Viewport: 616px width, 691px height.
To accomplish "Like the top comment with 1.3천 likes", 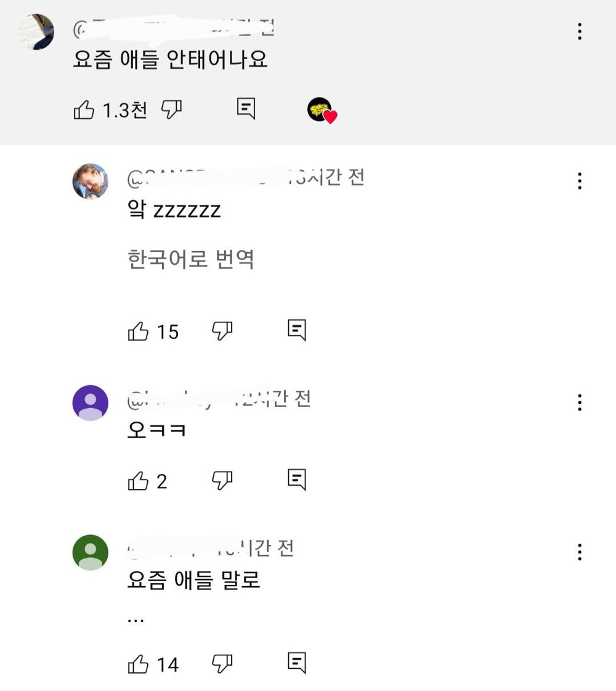I will point(84,110).
